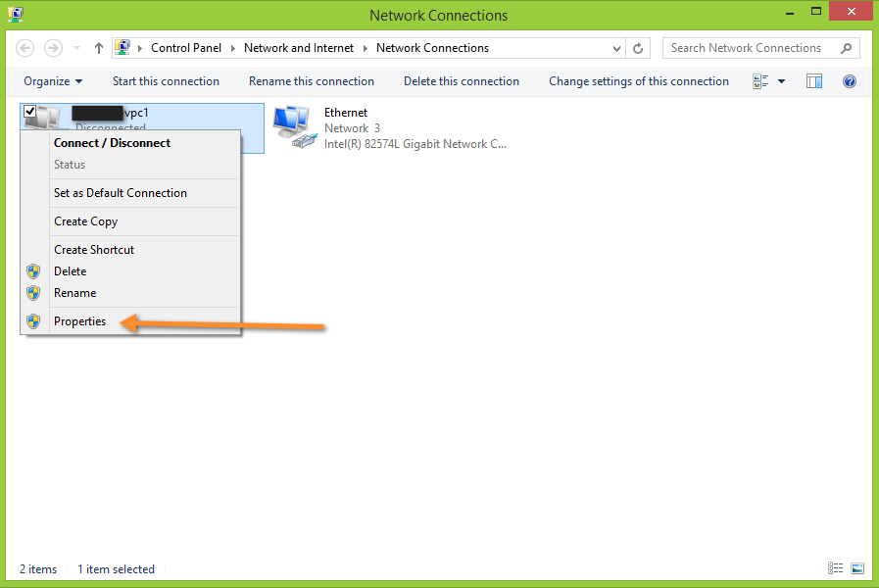879x588 pixels.
Task: Open the address bar history dropdown
Action: [618, 47]
